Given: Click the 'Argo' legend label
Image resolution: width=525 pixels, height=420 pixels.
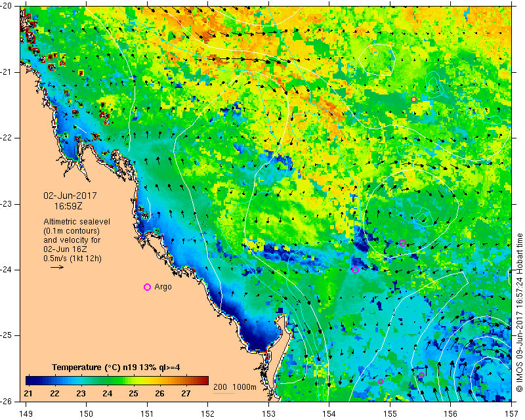Looking at the screenshot, I should pos(163,287).
